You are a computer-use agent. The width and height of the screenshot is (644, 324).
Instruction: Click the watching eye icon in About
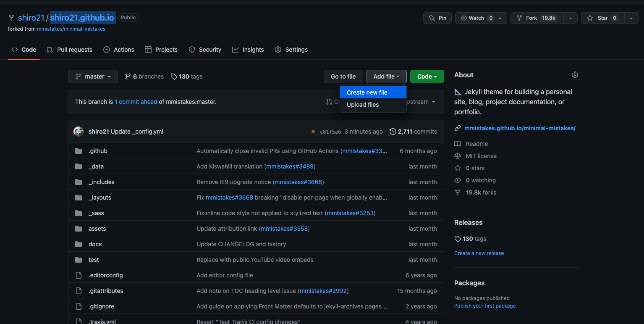pyautogui.click(x=458, y=180)
